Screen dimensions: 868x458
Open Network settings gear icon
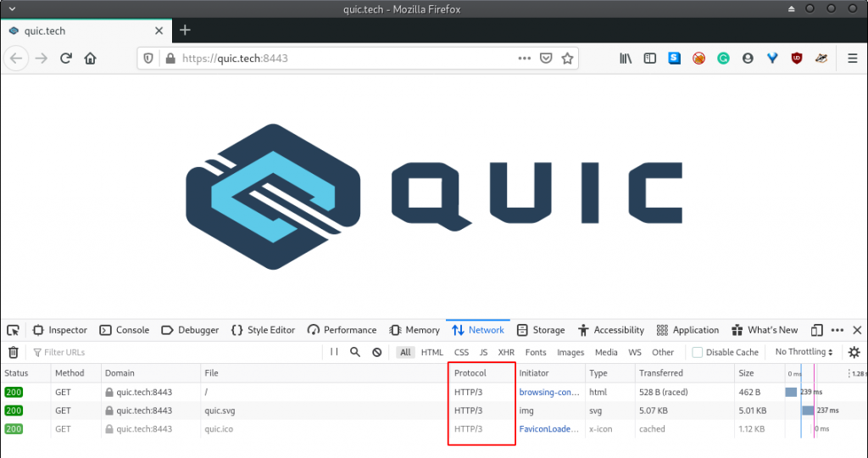(854, 352)
